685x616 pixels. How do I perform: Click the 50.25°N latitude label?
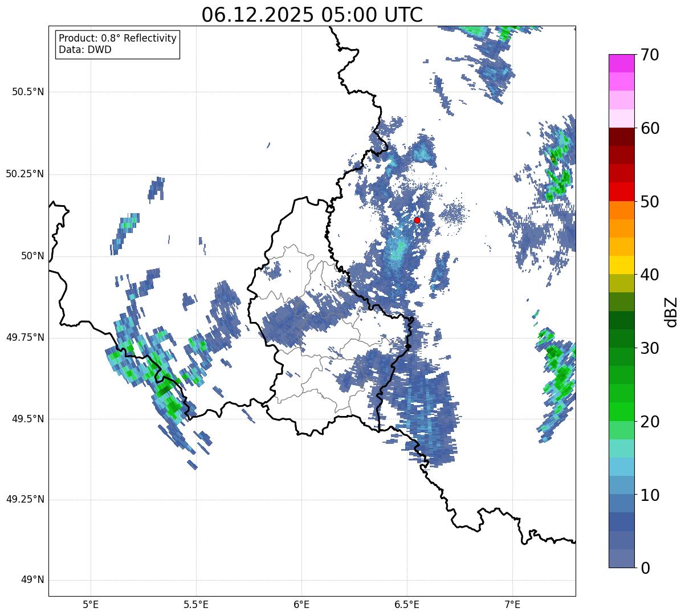(x=25, y=174)
